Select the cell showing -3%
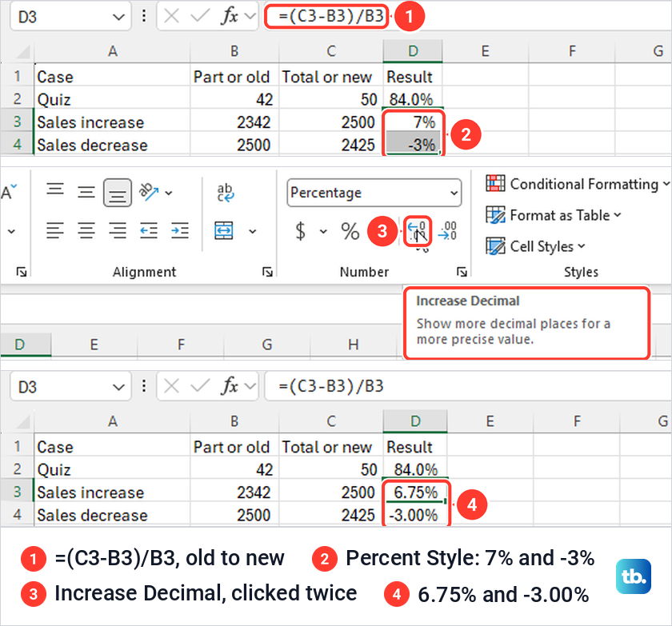The image size is (672, 626). [413, 144]
